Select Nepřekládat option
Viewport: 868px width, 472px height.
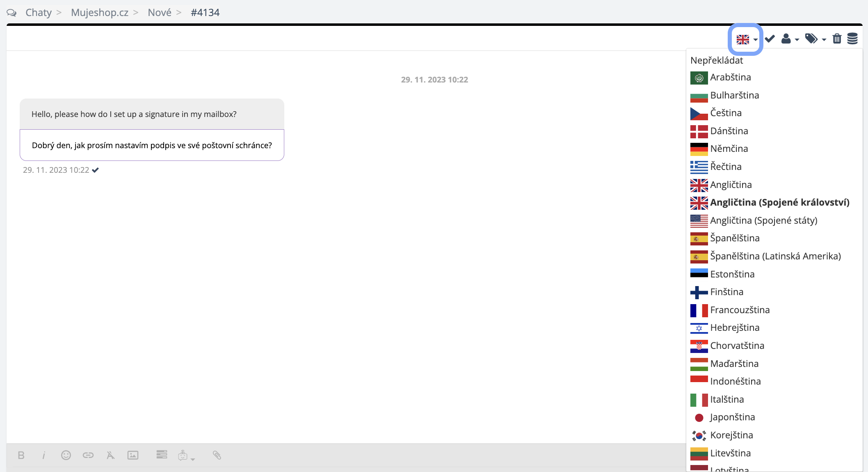tap(717, 60)
